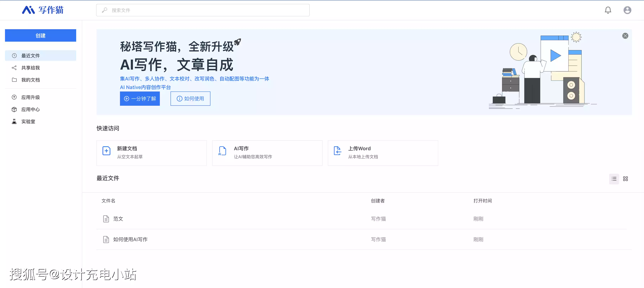Open 应用中心 in sidebar
This screenshot has height=288, width=644.
click(41, 109)
